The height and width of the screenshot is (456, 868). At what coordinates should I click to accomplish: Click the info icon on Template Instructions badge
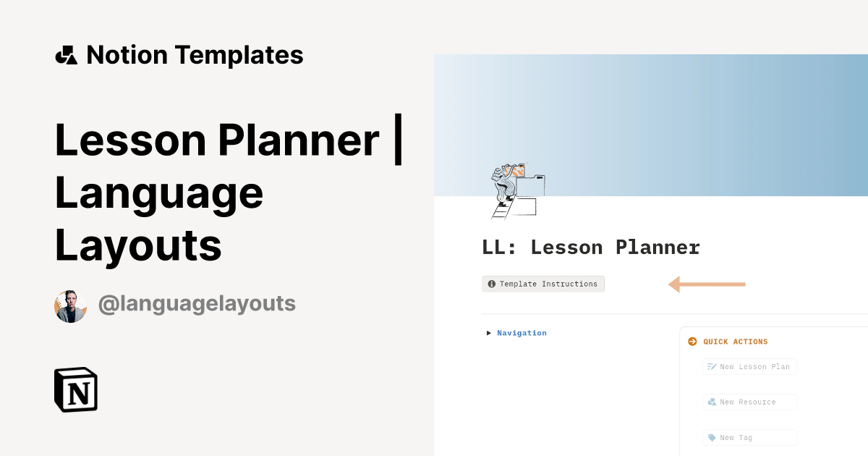coord(492,284)
